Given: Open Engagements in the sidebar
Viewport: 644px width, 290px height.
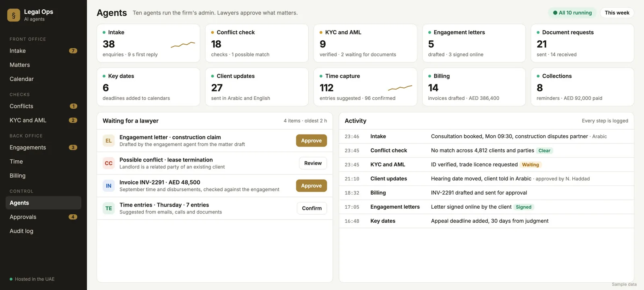Looking at the screenshot, I should [x=43, y=147].
